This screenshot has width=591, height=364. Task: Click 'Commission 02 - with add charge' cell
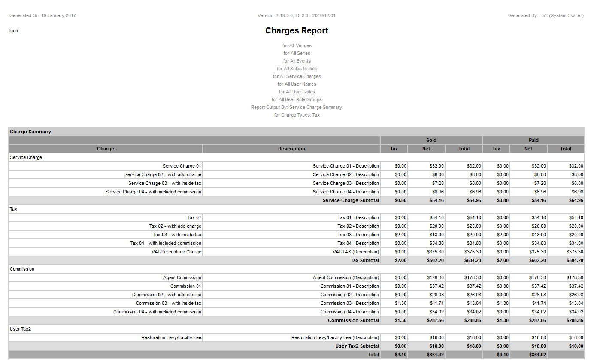106,295
